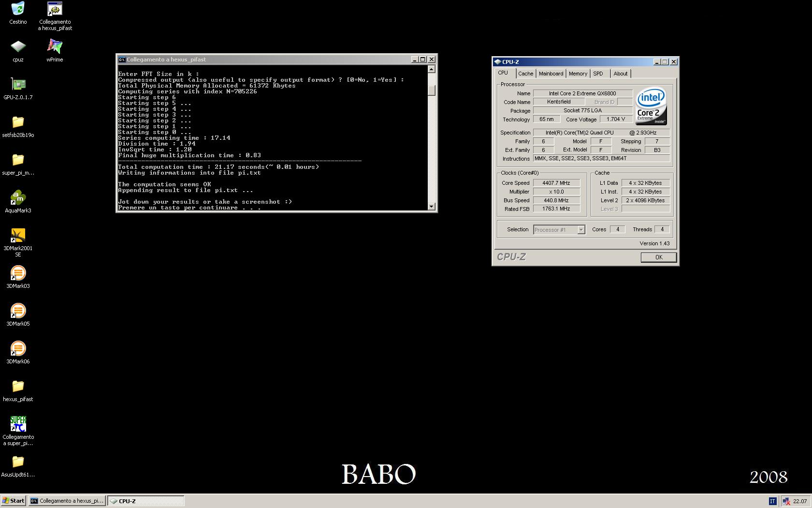Viewport: 812px width, 508px height.
Task: Click the Package value Socket 775 LGA
Action: [582, 111]
